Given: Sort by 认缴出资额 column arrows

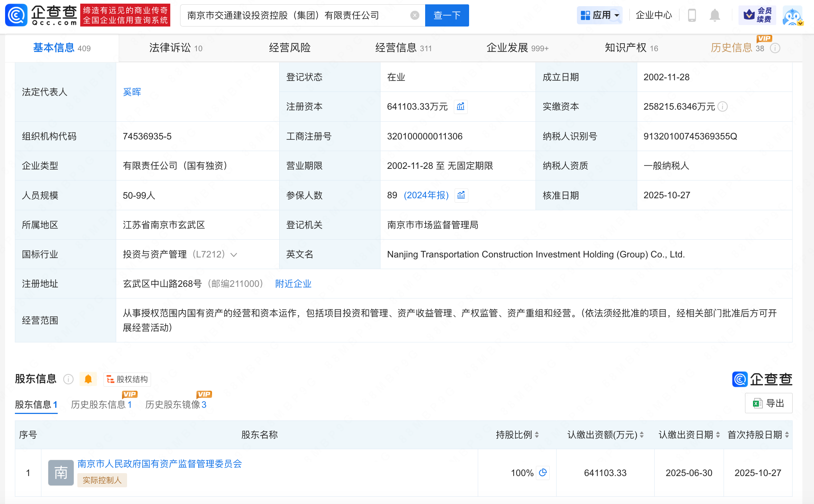Looking at the screenshot, I should [642, 435].
